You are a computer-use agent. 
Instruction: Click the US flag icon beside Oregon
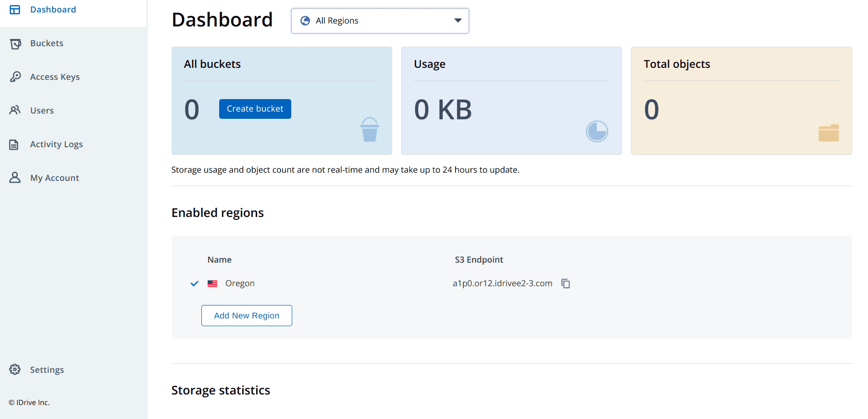pyautogui.click(x=212, y=283)
